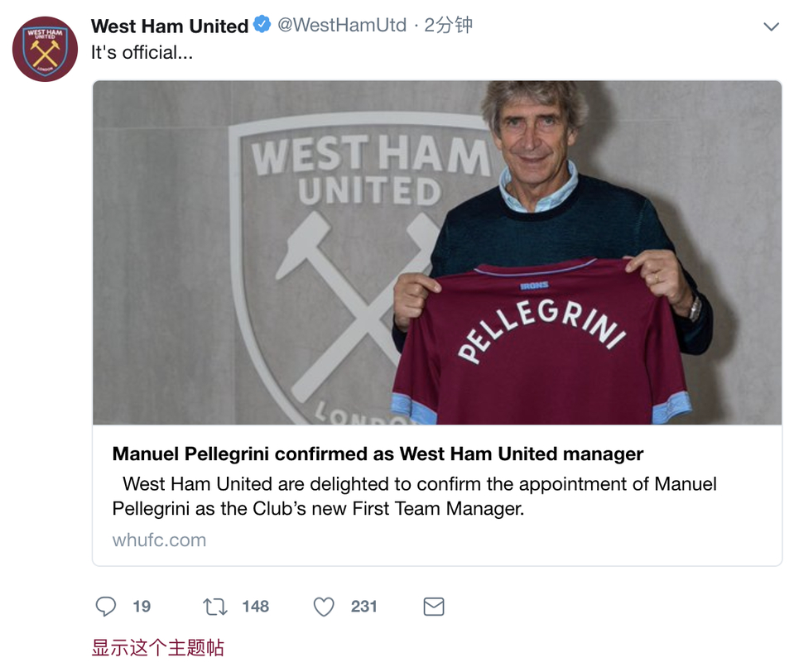Click the blue verified badge
Image resolution: width=794 pixels, height=672 pixels.
262,26
